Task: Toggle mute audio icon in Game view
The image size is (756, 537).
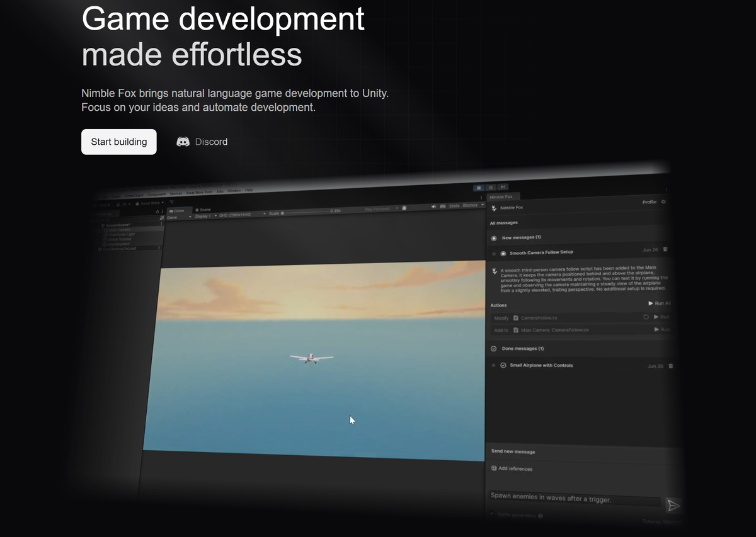Action: 433,206
